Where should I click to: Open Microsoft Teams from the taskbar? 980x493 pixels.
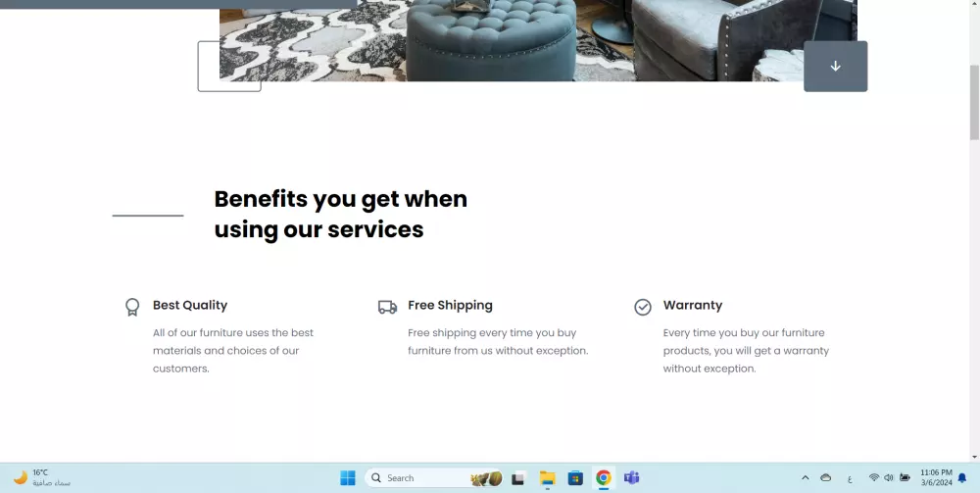click(x=631, y=478)
